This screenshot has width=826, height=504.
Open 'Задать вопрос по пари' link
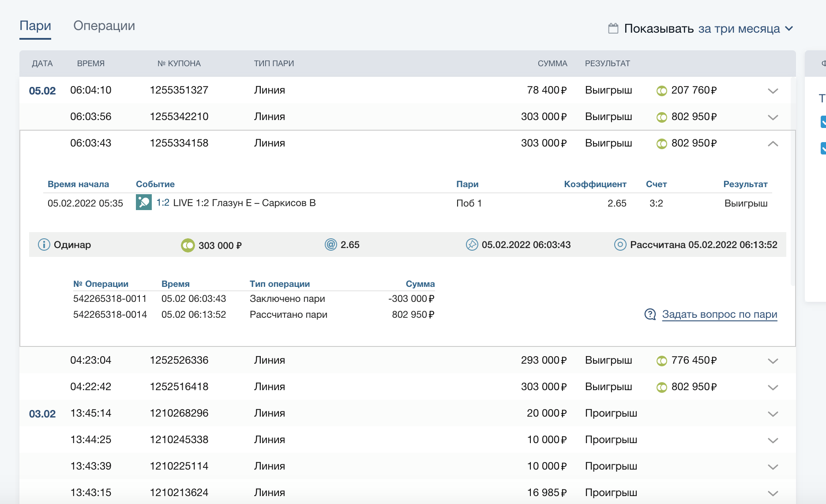coord(719,314)
